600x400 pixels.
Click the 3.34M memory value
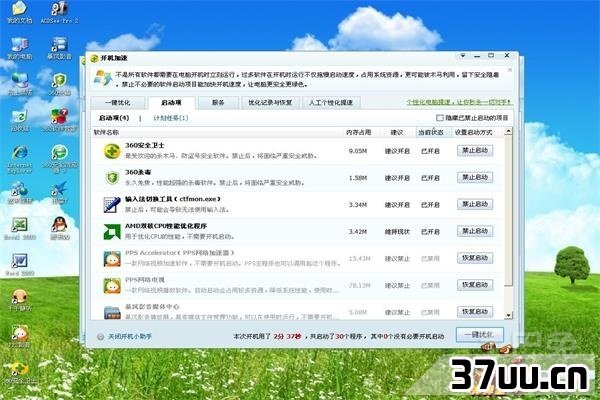(358, 205)
